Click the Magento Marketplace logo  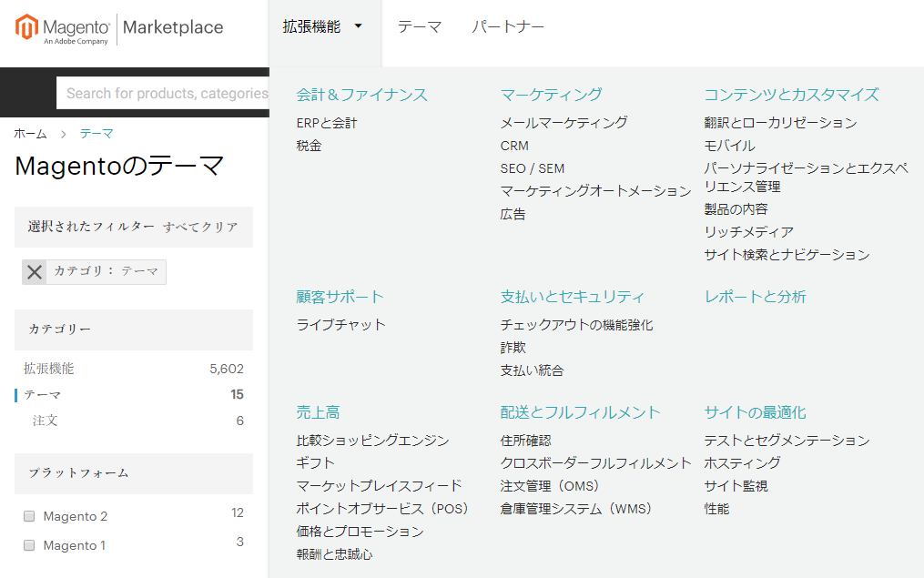(119, 29)
